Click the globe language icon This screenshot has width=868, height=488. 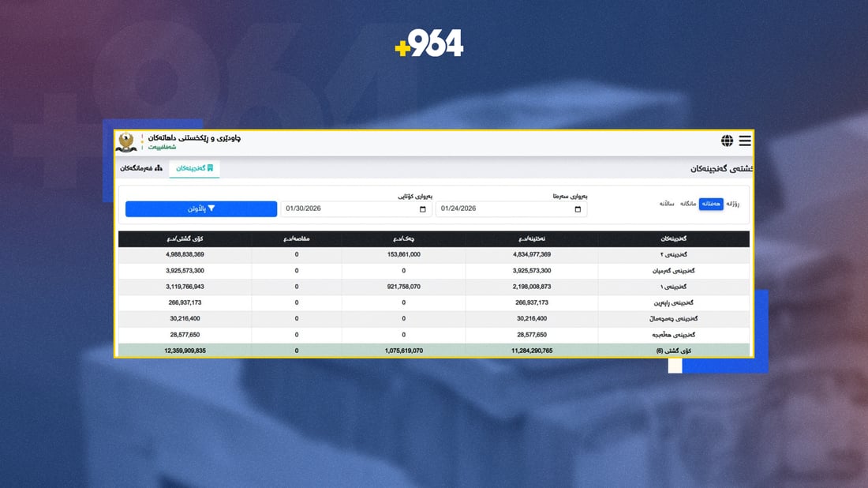[x=727, y=141]
